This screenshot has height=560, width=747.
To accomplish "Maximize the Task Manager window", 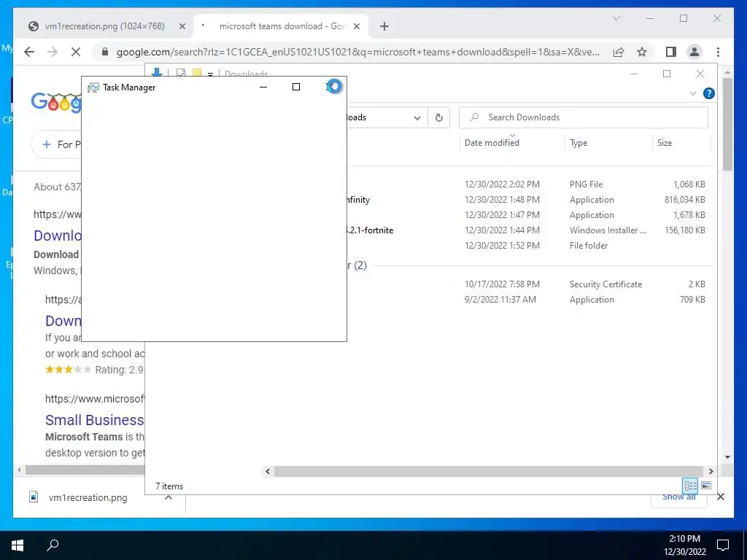I will coord(296,87).
